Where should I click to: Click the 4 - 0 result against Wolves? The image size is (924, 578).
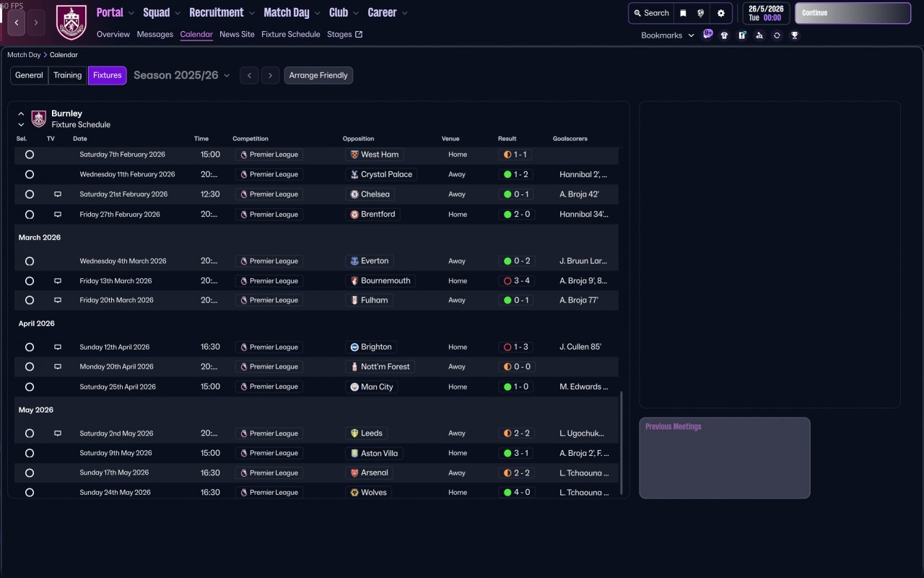(516, 493)
